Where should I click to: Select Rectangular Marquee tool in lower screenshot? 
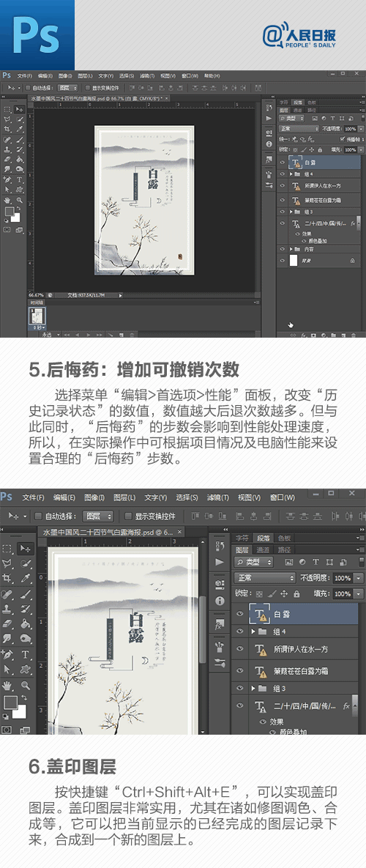(x=8, y=548)
